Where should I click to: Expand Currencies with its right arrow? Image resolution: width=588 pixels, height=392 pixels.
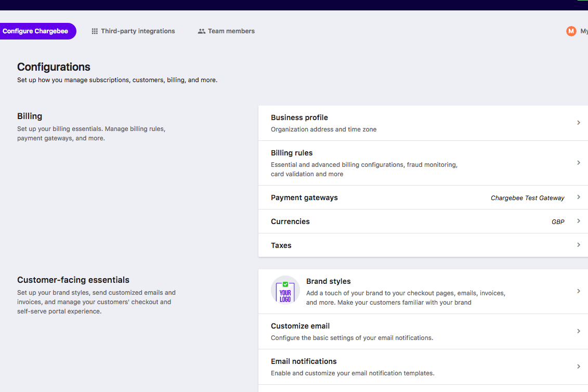(579, 221)
